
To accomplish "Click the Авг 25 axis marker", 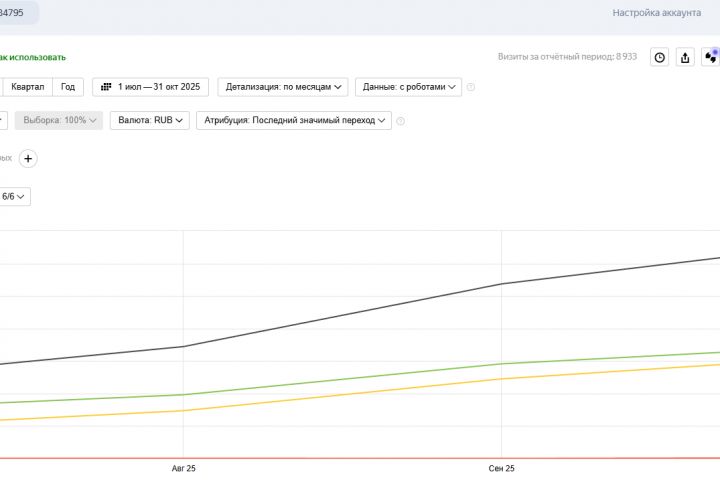I will (184, 468).
